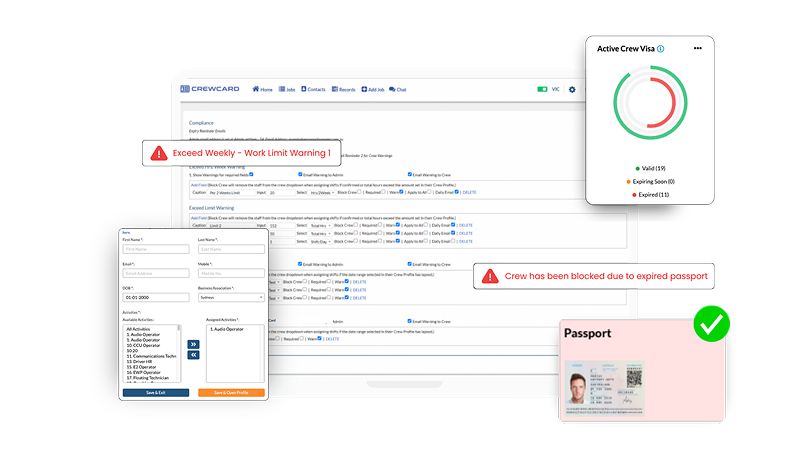788x465 pixels.
Task: Click the expired passport warning triangle icon
Action: (x=490, y=276)
